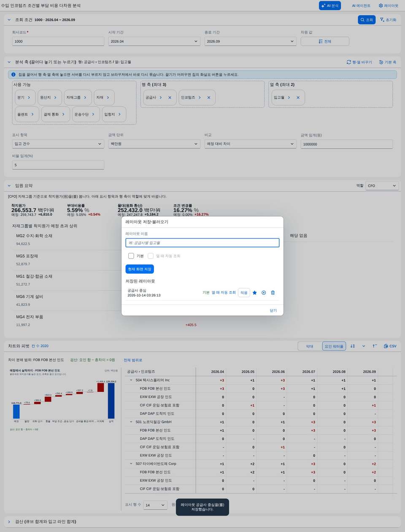Switch chart to 막대 view

(x=310, y=346)
